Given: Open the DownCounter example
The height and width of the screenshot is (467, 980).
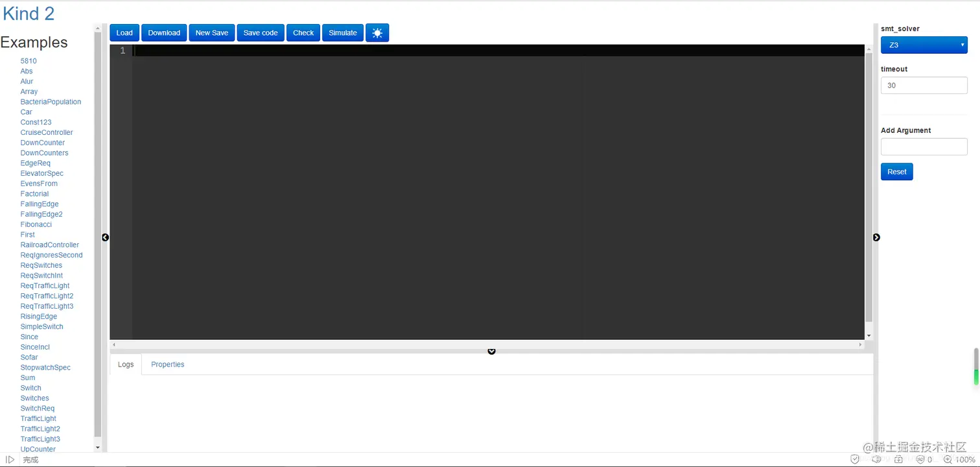Looking at the screenshot, I should pyautogui.click(x=43, y=143).
